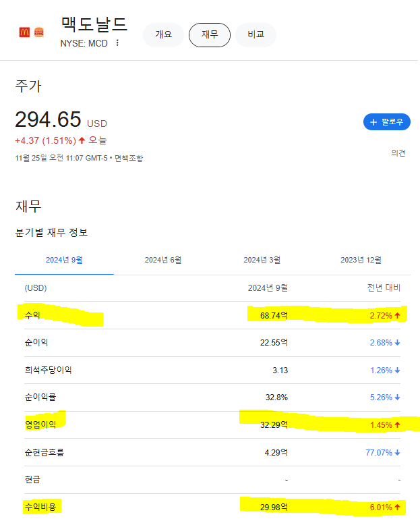
Task: Click the 면책조항 disclaimer link
Action: (x=129, y=158)
